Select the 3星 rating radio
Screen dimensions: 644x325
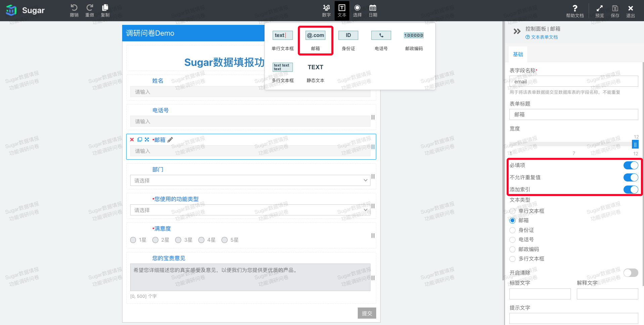point(178,240)
